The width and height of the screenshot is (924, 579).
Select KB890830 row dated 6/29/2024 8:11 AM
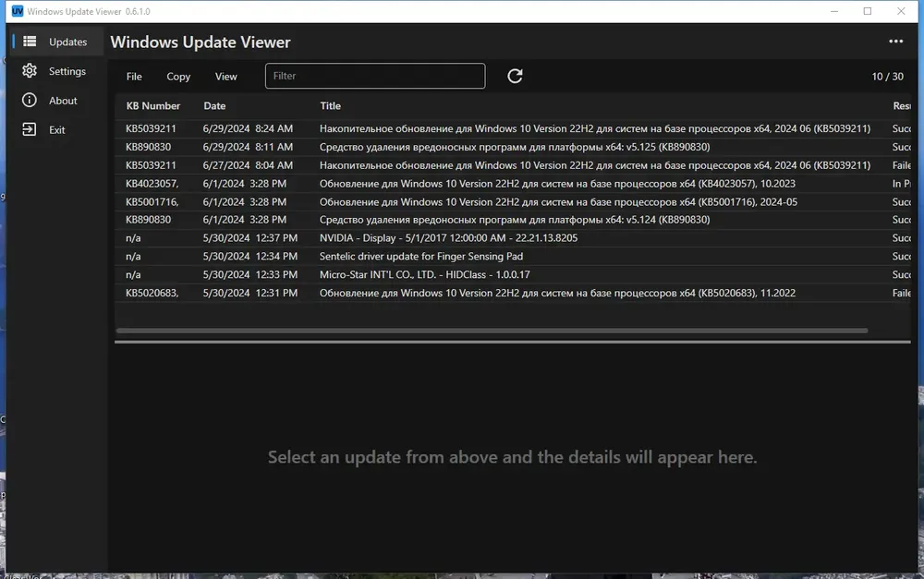click(513, 147)
